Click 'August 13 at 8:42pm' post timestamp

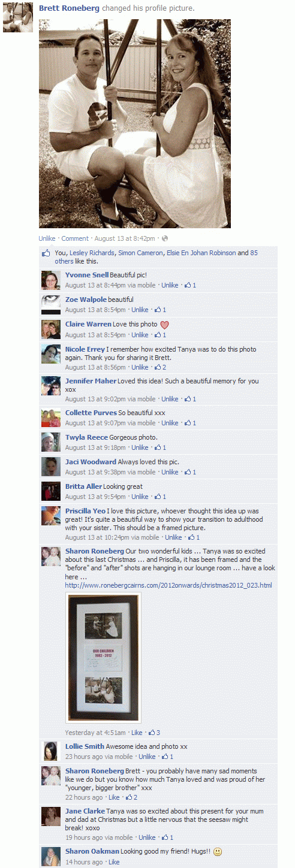(124, 238)
